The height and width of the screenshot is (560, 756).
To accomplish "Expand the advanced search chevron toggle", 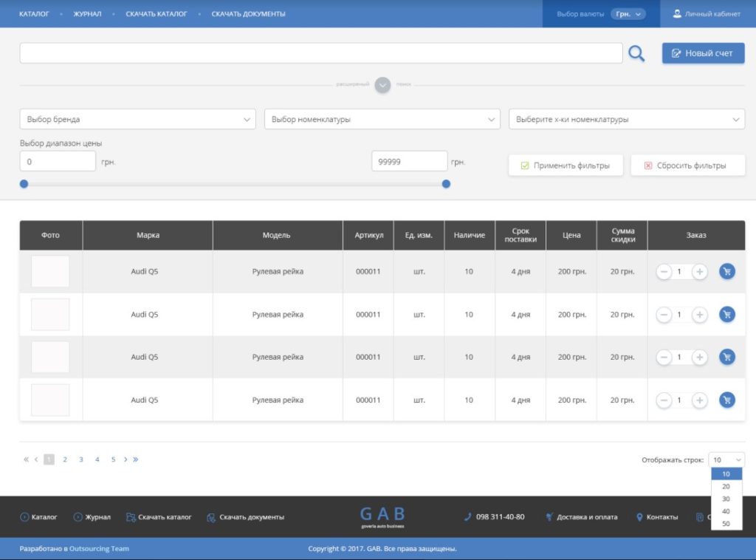I will [382, 85].
